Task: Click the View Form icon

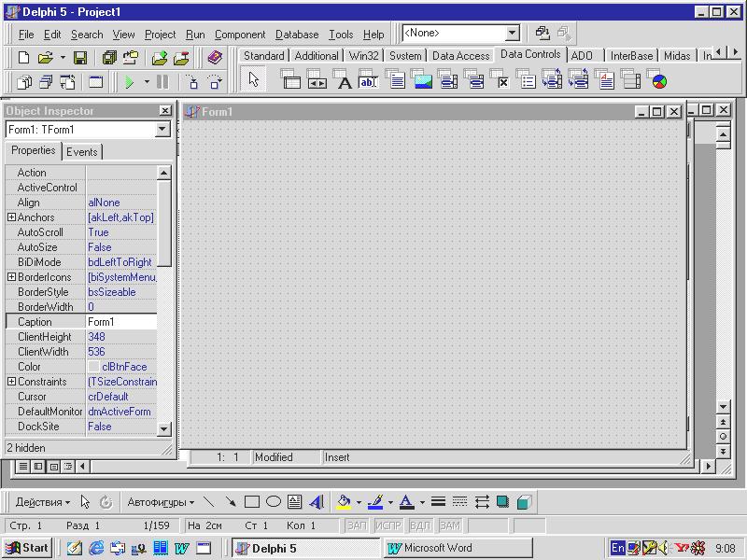Action: pos(46,82)
